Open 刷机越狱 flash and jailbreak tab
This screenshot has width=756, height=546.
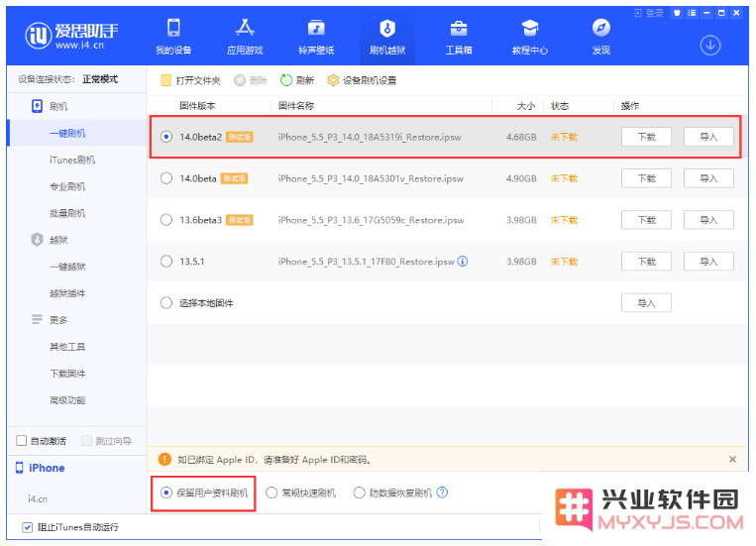click(x=387, y=37)
